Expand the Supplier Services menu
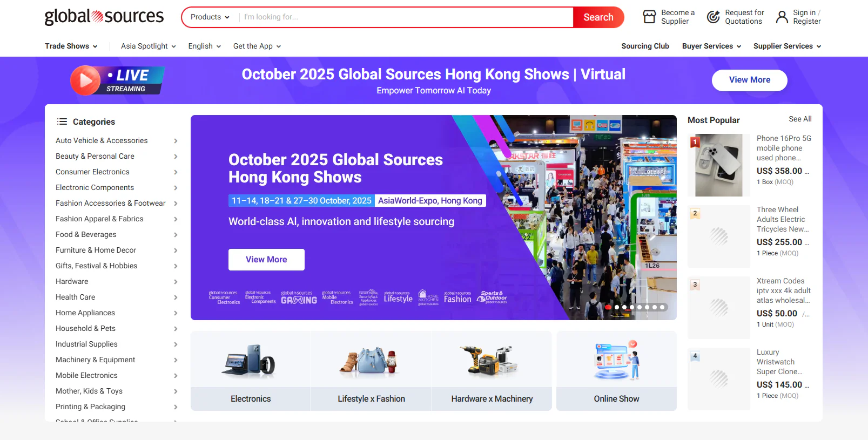 [x=787, y=46]
